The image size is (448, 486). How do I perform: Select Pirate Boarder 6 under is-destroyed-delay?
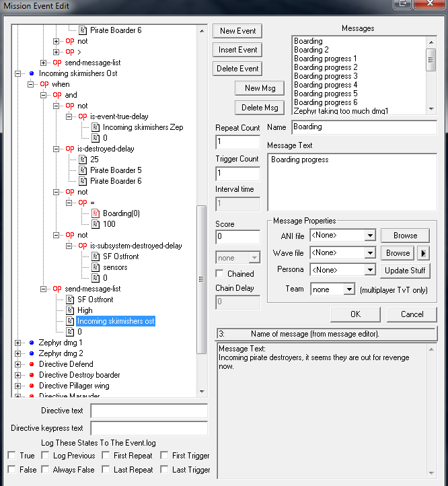[x=116, y=181]
